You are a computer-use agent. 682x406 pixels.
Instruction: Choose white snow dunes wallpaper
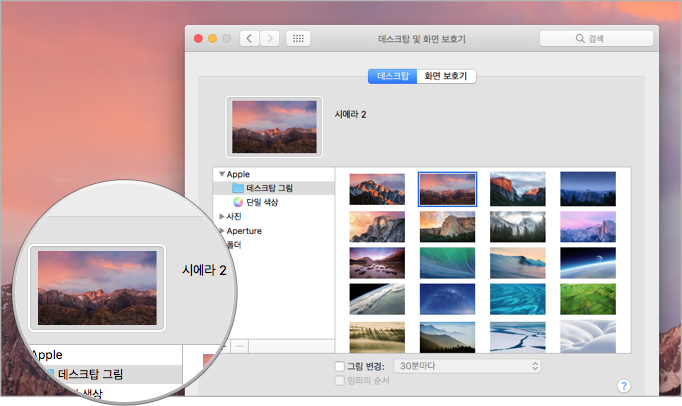588,337
